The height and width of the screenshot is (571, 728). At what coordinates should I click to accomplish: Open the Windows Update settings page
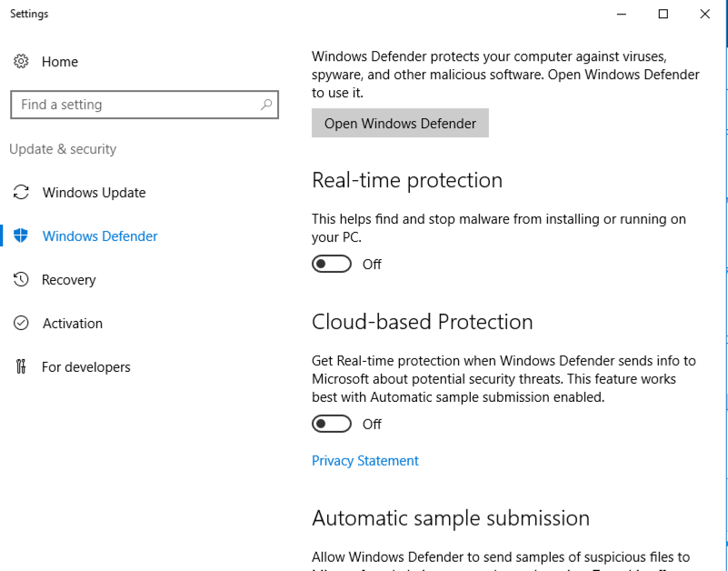coord(94,193)
